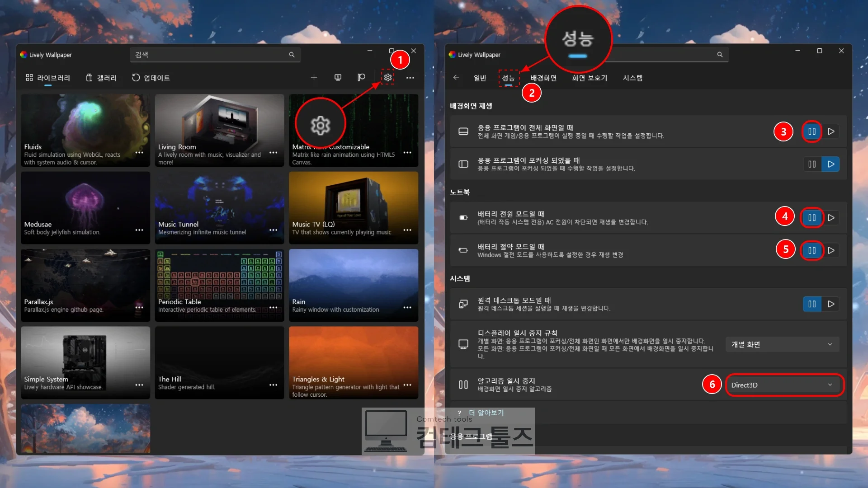Select the Medusae wallpaper thumbnail

[x=85, y=208]
